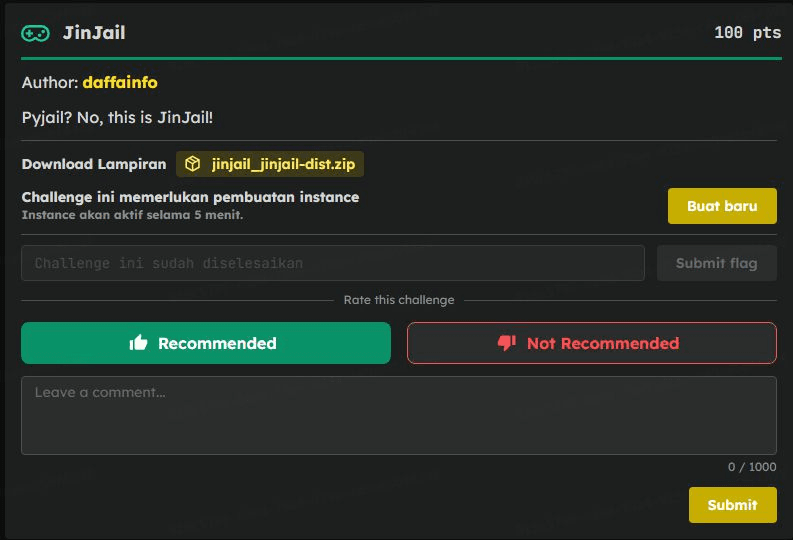This screenshot has width=793, height=540.
Task: Click the thumbs-down icon
Action: [x=507, y=343]
